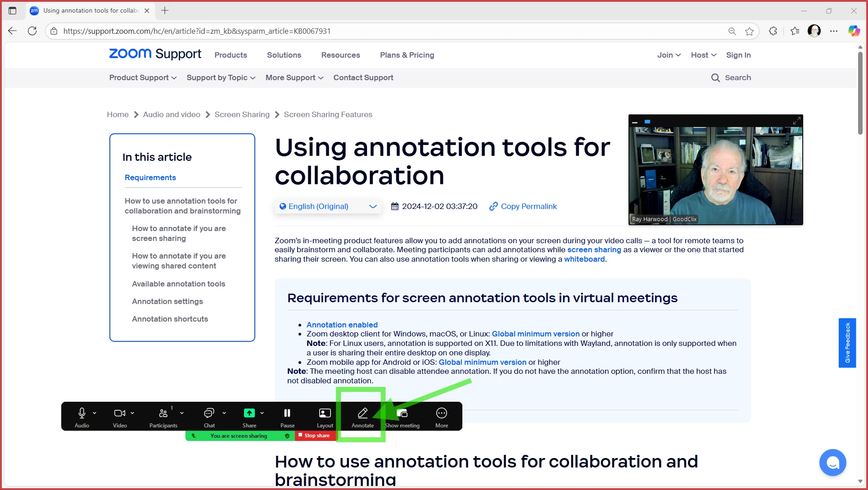
Task: Open the More options ellipsis in toolbar
Action: click(441, 413)
